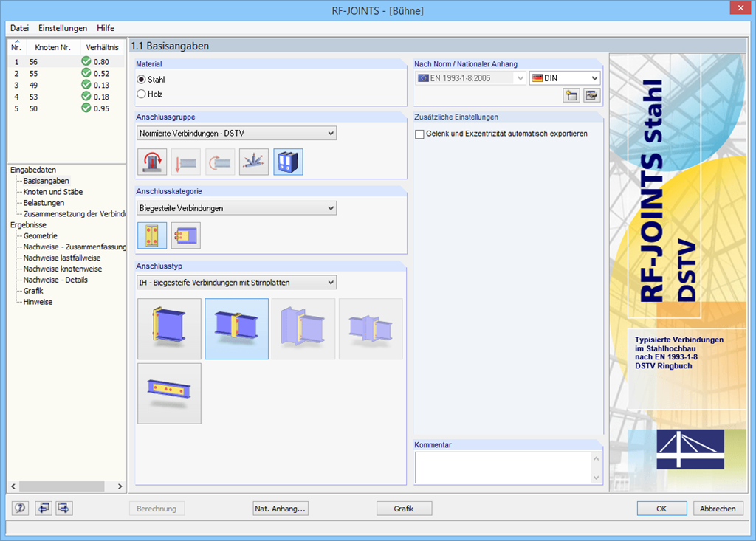Open Nachweise lastfallweise item

click(62, 258)
